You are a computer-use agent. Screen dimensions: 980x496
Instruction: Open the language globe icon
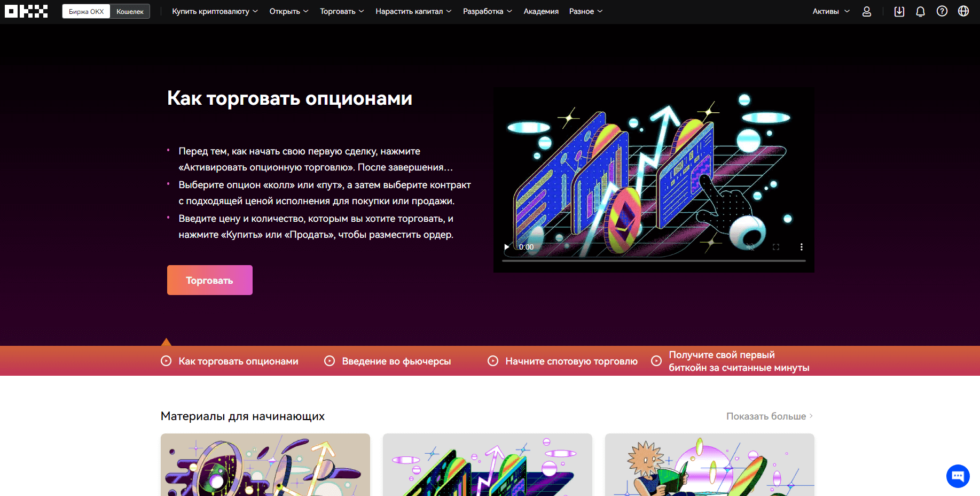coord(963,11)
